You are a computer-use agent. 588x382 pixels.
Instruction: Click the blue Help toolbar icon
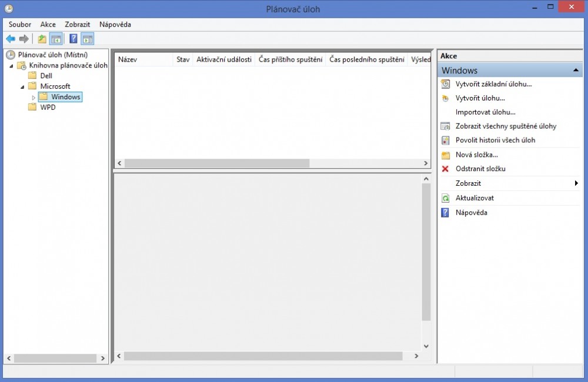click(x=73, y=39)
